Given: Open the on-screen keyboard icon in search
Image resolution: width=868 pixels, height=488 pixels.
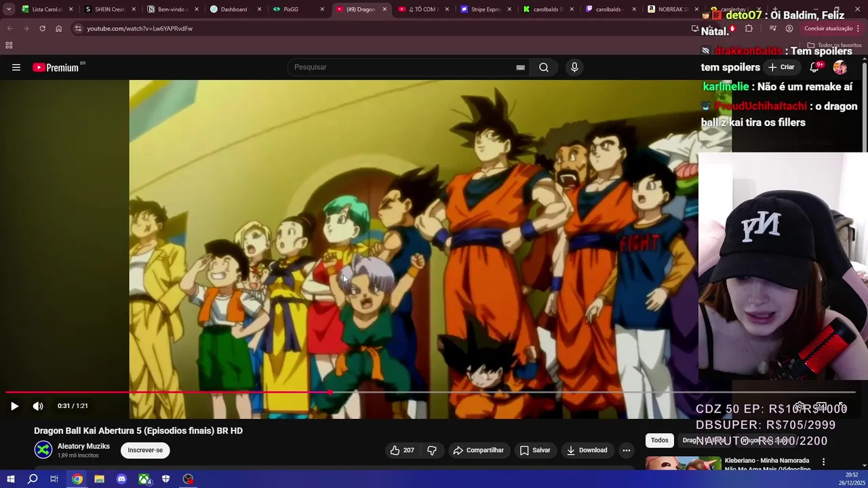Looking at the screenshot, I should tap(520, 67).
